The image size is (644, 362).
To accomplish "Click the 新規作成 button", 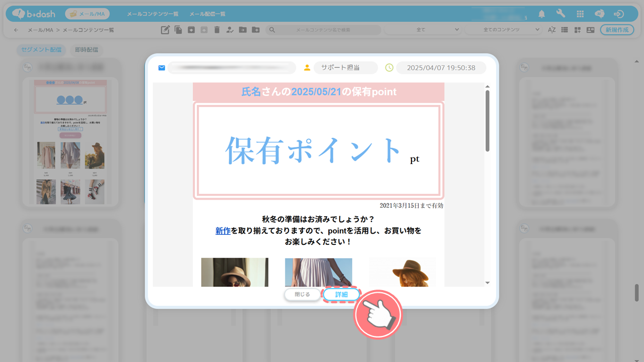I will click(617, 30).
